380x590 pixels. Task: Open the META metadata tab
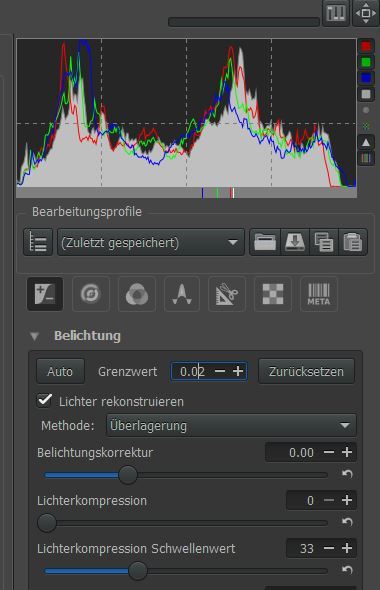tap(319, 294)
